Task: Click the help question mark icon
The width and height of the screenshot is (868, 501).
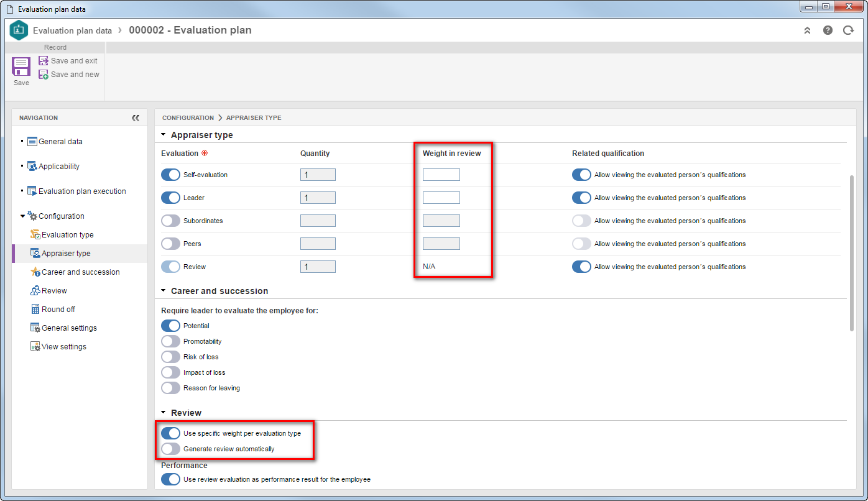Action: [x=828, y=30]
